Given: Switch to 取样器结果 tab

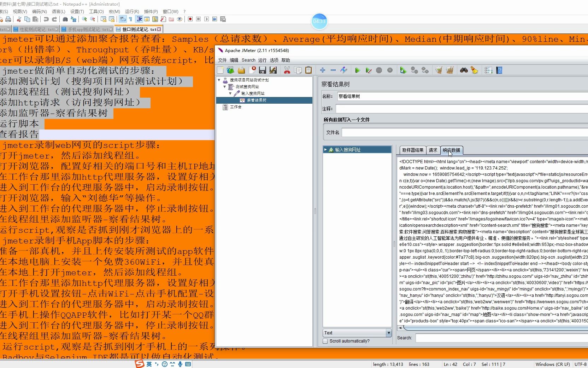Looking at the screenshot, I should [x=413, y=150].
